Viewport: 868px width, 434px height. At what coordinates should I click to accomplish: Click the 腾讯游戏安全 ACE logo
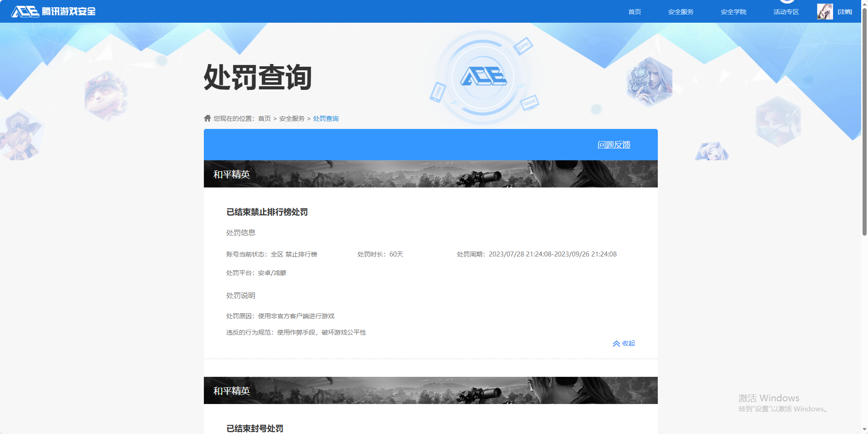(52, 11)
